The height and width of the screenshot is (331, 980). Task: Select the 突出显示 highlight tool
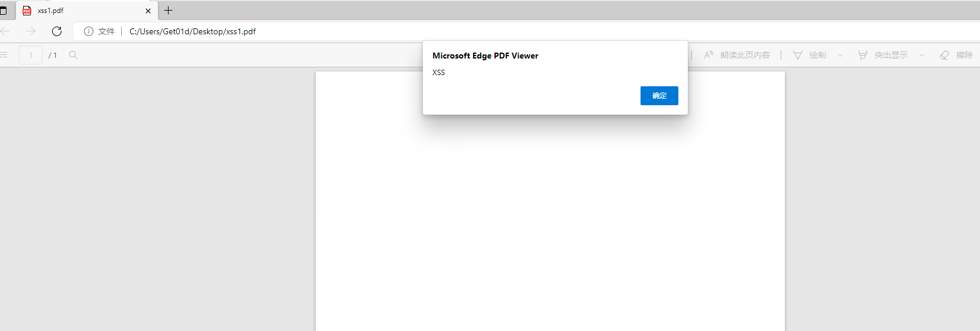[x=883, y=55]
